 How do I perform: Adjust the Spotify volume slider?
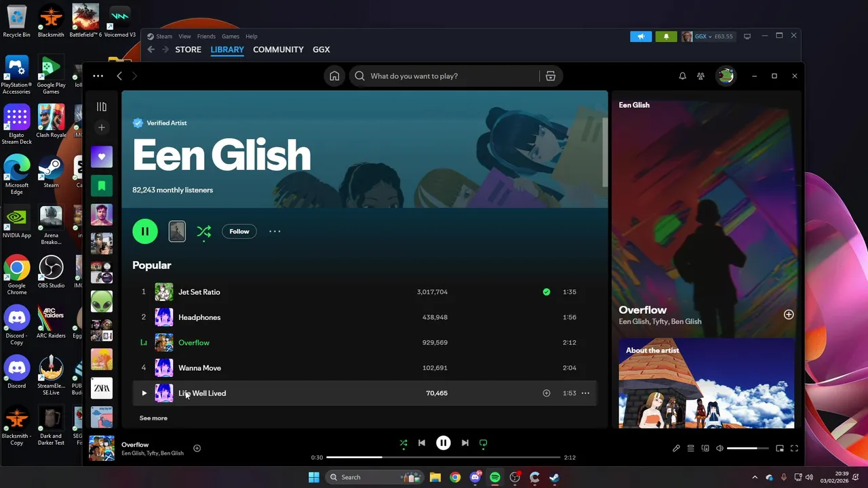point(747,448)
